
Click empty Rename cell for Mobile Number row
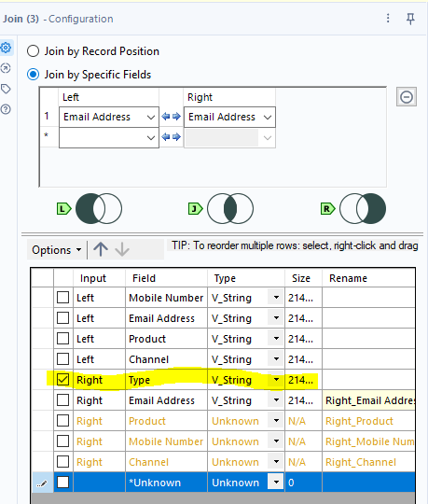click(369, 298)
